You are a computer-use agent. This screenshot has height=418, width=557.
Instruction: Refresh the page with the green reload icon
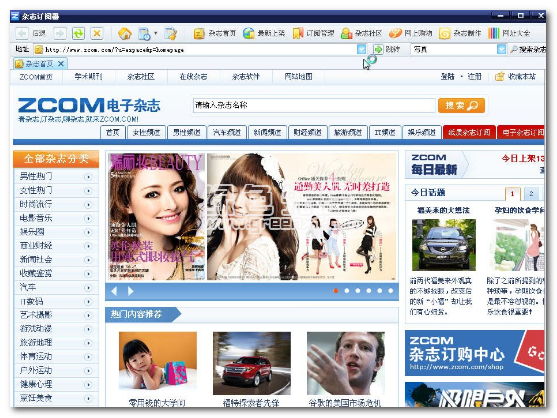click(x=79, y=34)
